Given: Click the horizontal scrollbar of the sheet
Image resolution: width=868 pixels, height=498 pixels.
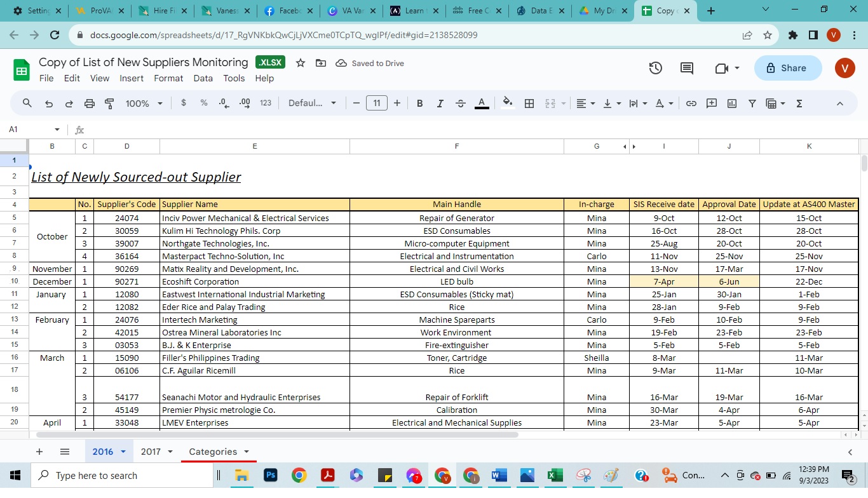Looking at the screenshot, I should pos(278,435).
